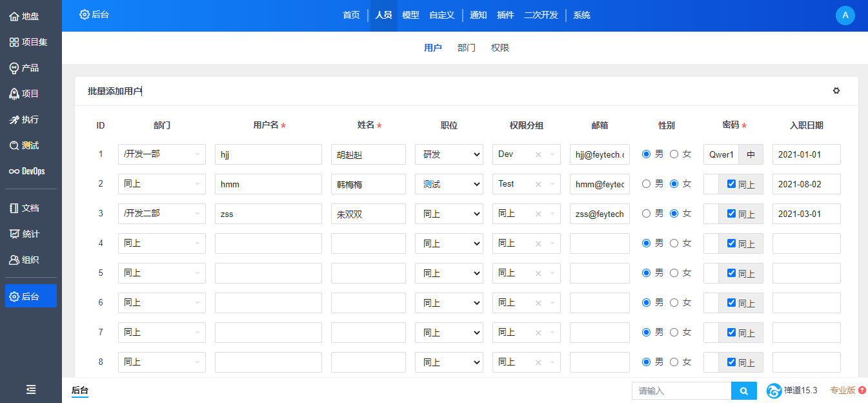This screenshot has height=403, width=868.
Task: Click the email field with hmm@feytec
Action: 600,184
